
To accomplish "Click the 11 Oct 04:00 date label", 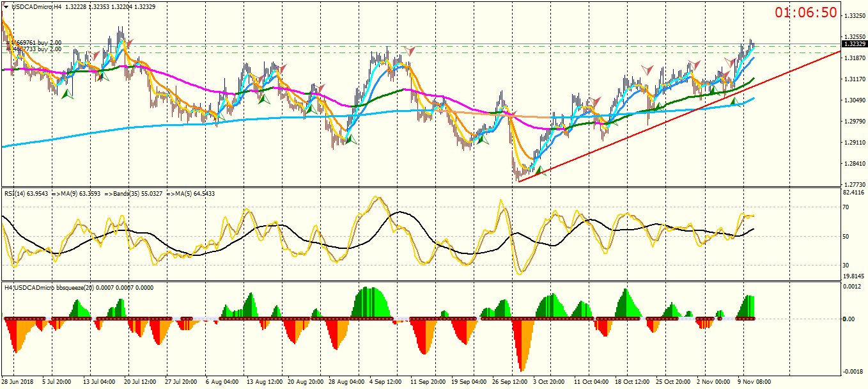I will pyautogui.click(x=591, y=382).
